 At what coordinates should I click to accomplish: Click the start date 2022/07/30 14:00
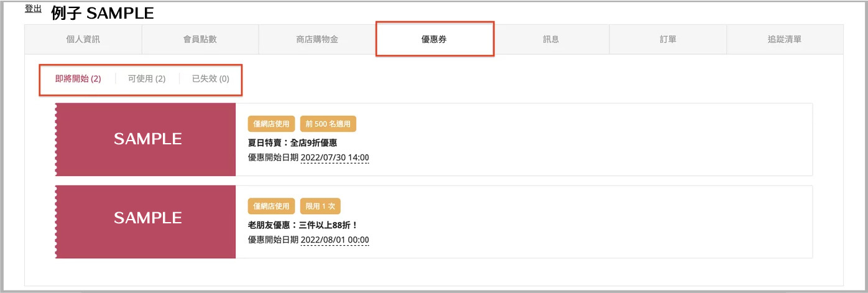click(x=335, y=158)
